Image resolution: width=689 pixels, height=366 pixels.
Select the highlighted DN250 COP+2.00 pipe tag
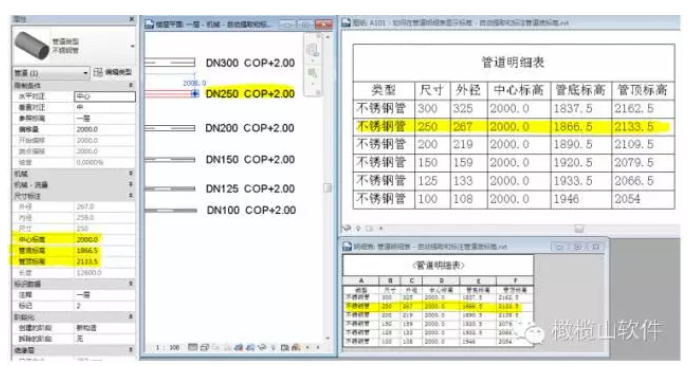click(x=250, y=94)
